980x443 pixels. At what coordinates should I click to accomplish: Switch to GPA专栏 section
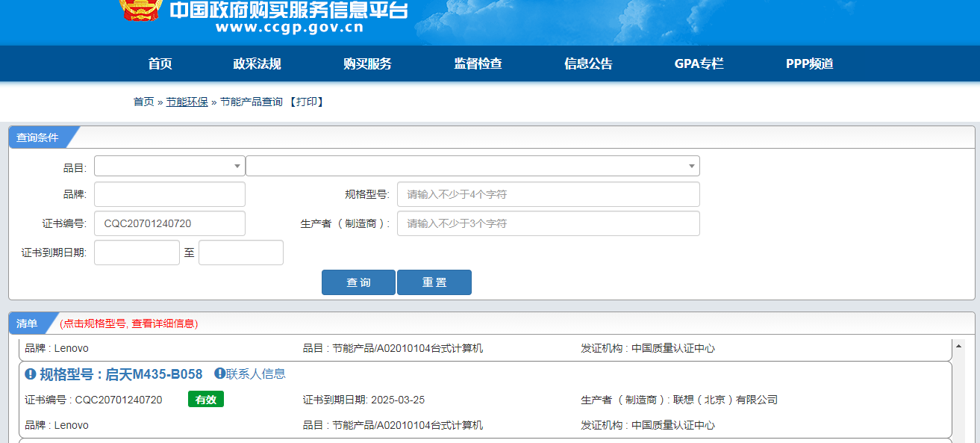point(699,63)
